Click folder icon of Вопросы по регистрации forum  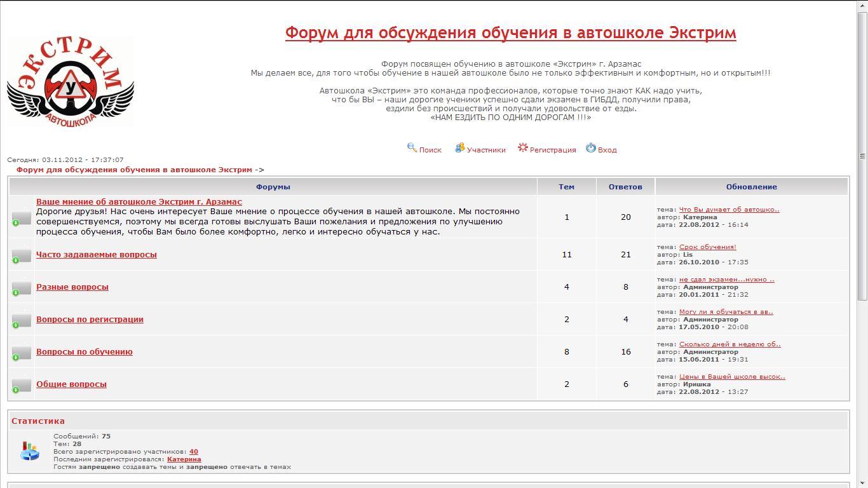point(22,320)
